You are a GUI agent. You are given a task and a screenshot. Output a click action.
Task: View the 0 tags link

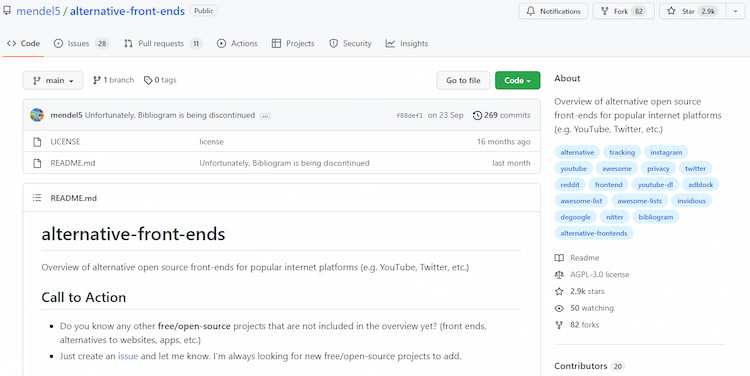click(x=160, y=80)
